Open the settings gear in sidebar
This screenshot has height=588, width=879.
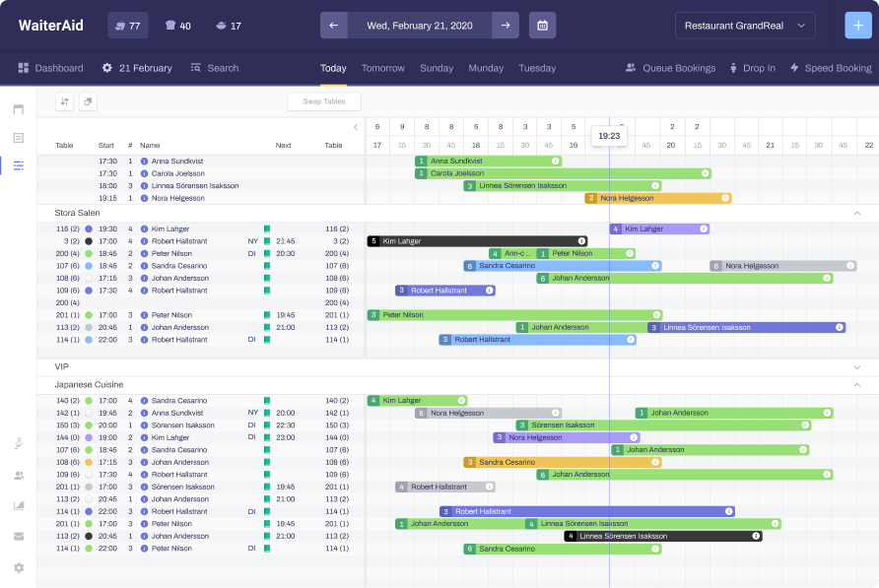19,567
